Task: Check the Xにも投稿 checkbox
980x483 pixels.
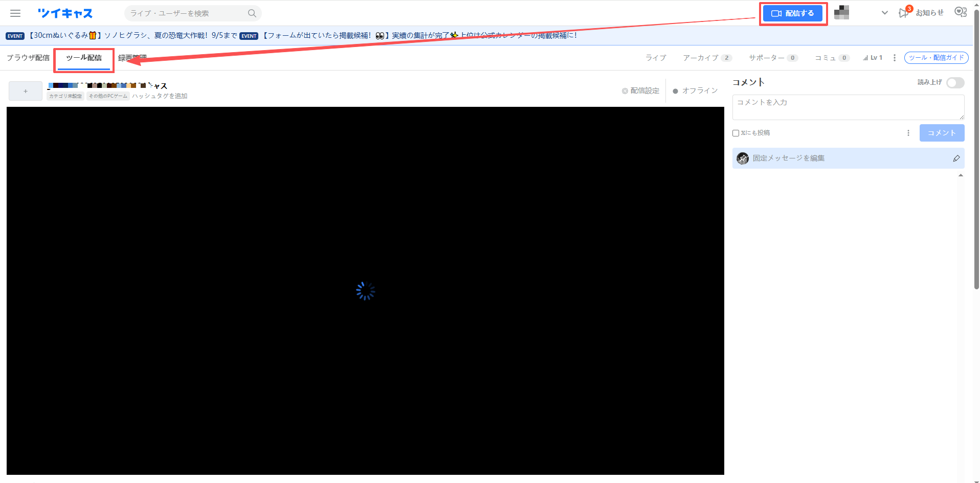Action: pos(736,133)
